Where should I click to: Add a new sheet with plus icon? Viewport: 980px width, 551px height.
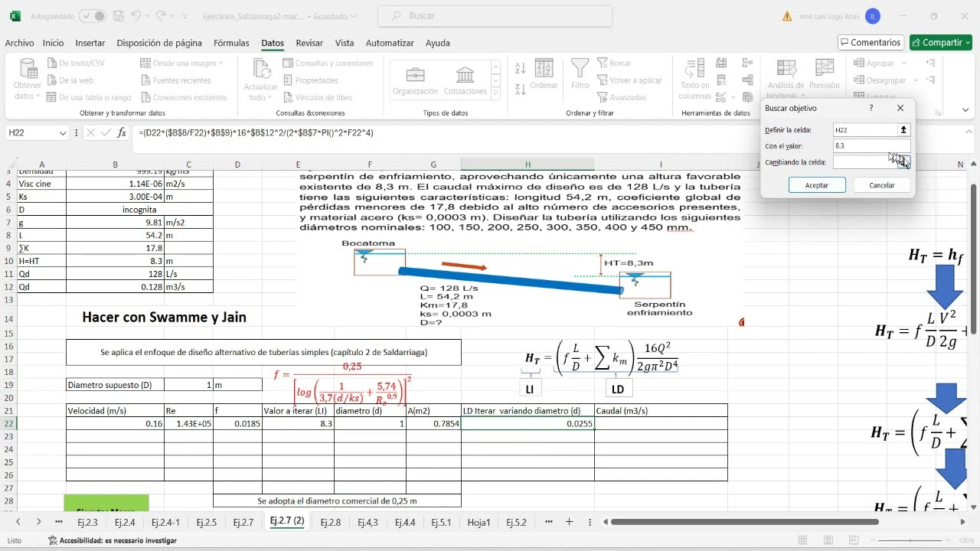click(569, 522)
